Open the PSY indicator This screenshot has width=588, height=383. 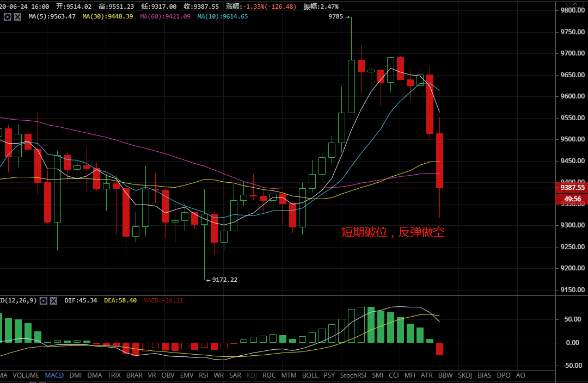click(x=329, y=375)
